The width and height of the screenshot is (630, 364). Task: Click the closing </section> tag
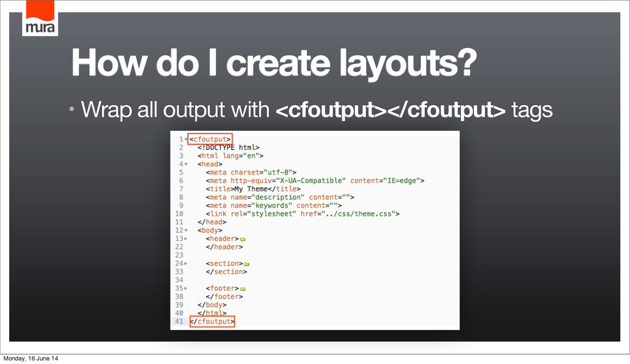click(x=226, y=272)
